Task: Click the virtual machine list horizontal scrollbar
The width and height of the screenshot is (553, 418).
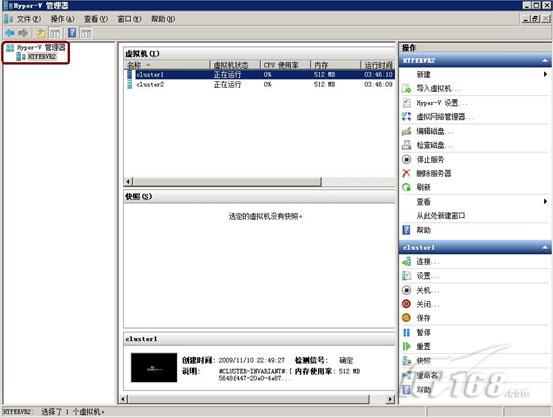Action: pos(260,182)
